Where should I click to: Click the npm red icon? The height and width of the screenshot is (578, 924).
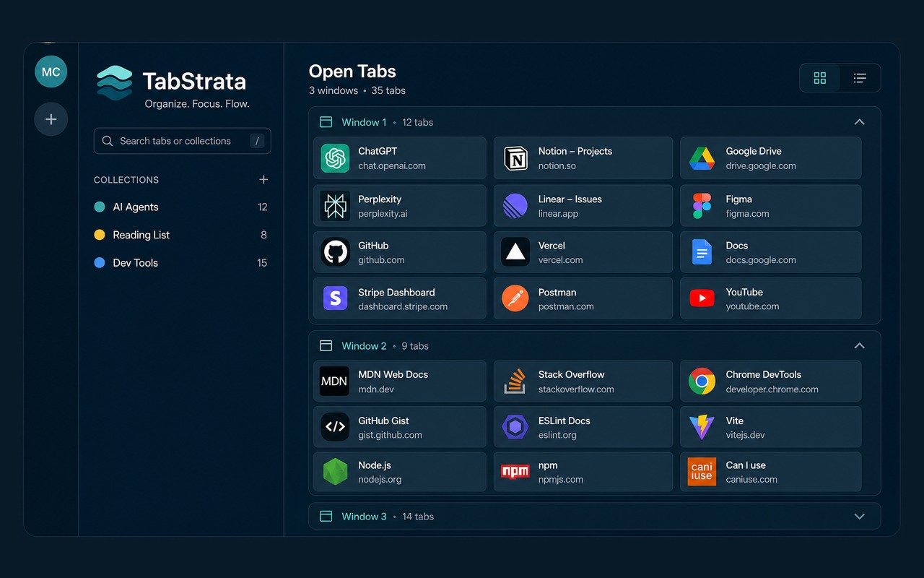coord(515,472)
